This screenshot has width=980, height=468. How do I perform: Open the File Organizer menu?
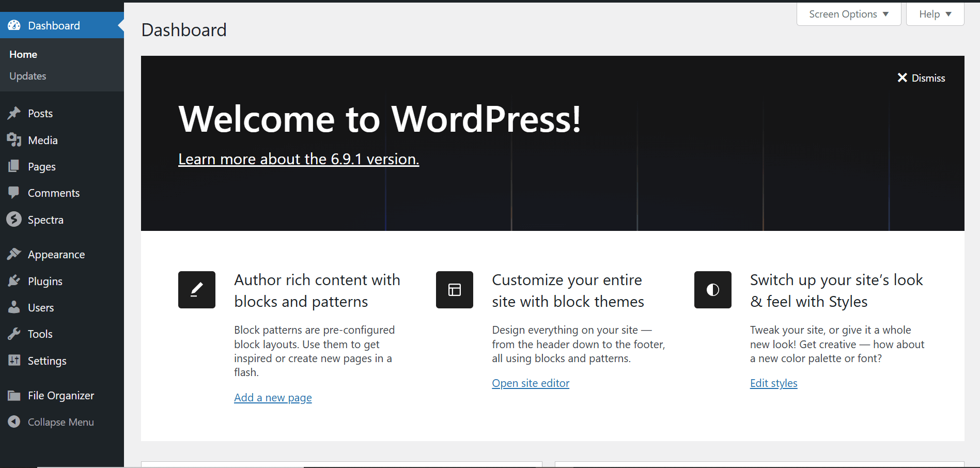pyautogui.click(x=62, y=396)
